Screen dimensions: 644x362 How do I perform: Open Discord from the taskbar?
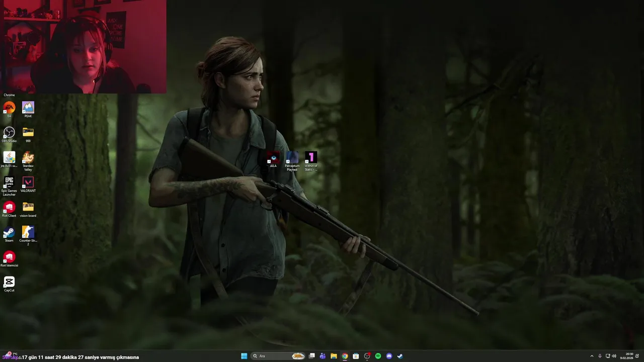point(389,356)
